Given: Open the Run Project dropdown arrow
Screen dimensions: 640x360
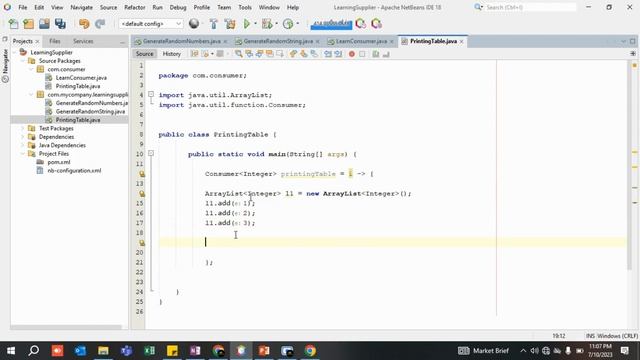Looking at the screenshot, I should click(255, 24).
